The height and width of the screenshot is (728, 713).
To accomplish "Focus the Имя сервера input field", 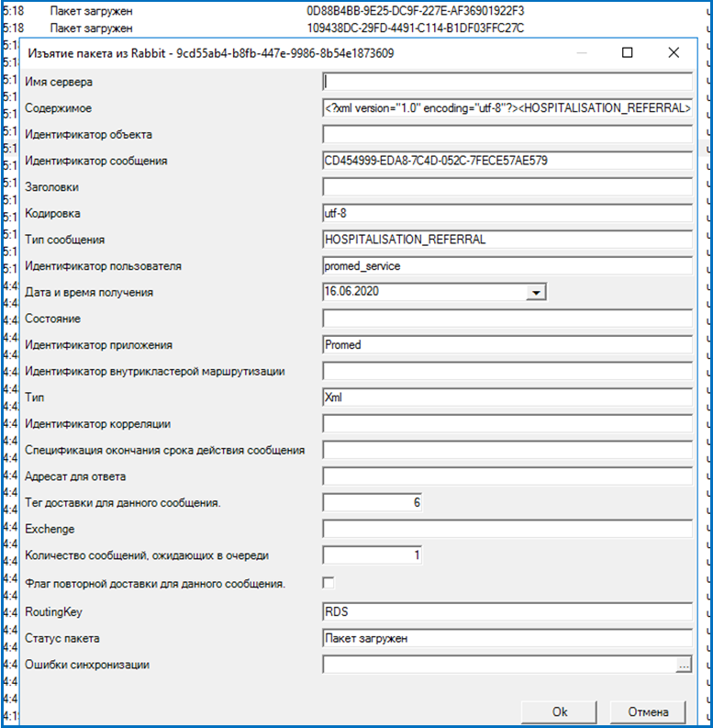I will pos(507,82).
